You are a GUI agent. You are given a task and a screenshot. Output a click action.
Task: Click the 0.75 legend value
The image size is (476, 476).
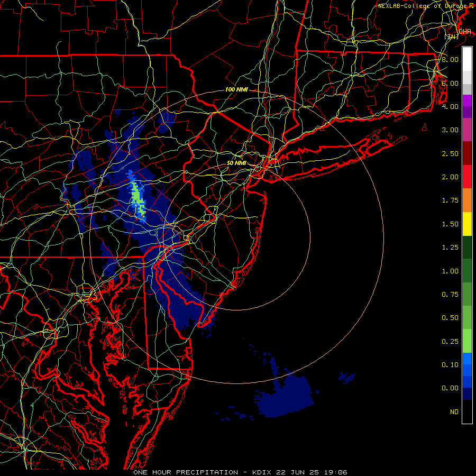(450, 295)
